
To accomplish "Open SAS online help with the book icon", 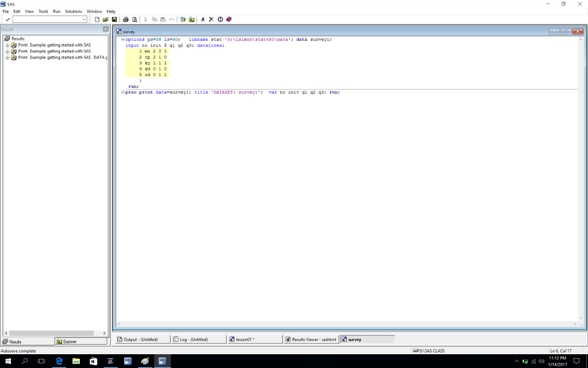I will [228, 19].
